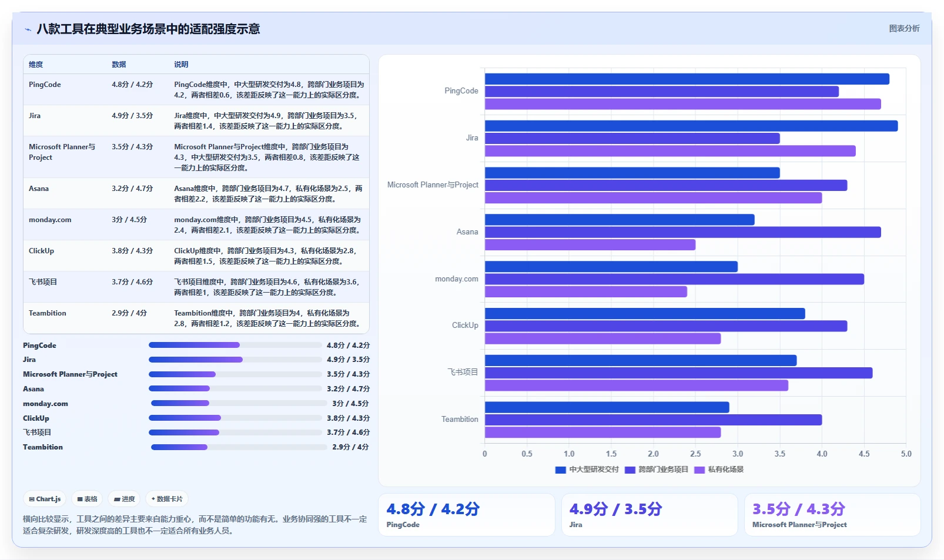Screen dimensions: 944x560
Task: Click the PingCode progress bar
Action: [x=236, y=345]
